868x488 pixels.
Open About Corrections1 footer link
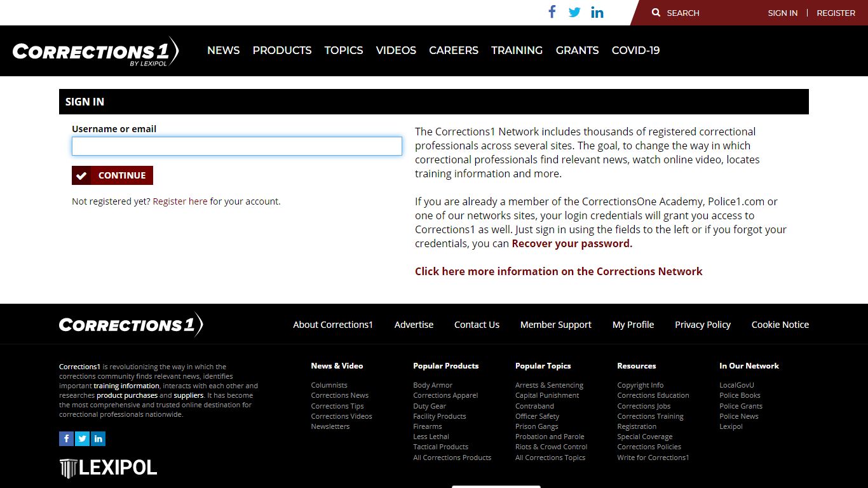pyautogui.click(x=333, y=325)
